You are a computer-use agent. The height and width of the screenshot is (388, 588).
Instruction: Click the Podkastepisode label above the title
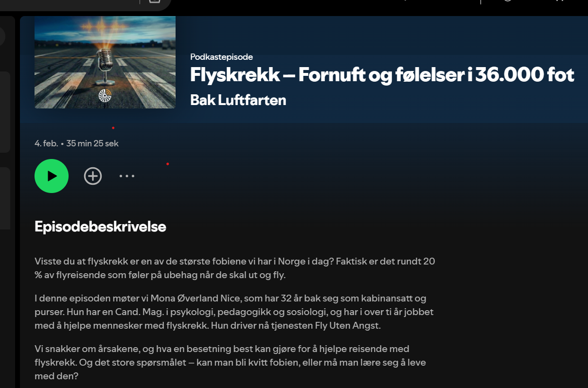221,57
